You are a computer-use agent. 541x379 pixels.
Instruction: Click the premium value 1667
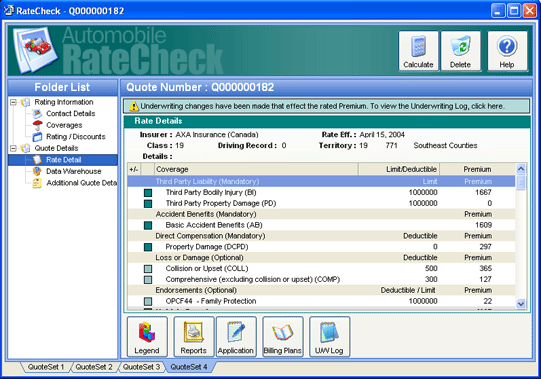pyautogui.click(x=483, y=193)
